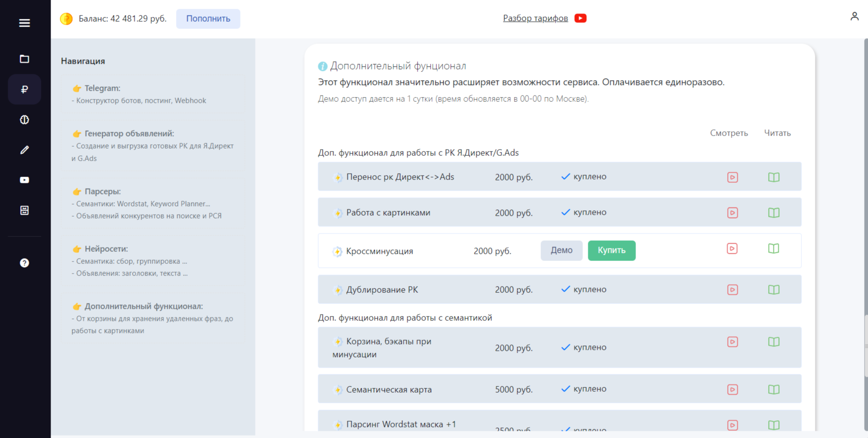The image size is (868, 438).
Task: Read the manual for Корзина, бэкапы при минусации
Action: coord(774,342)
